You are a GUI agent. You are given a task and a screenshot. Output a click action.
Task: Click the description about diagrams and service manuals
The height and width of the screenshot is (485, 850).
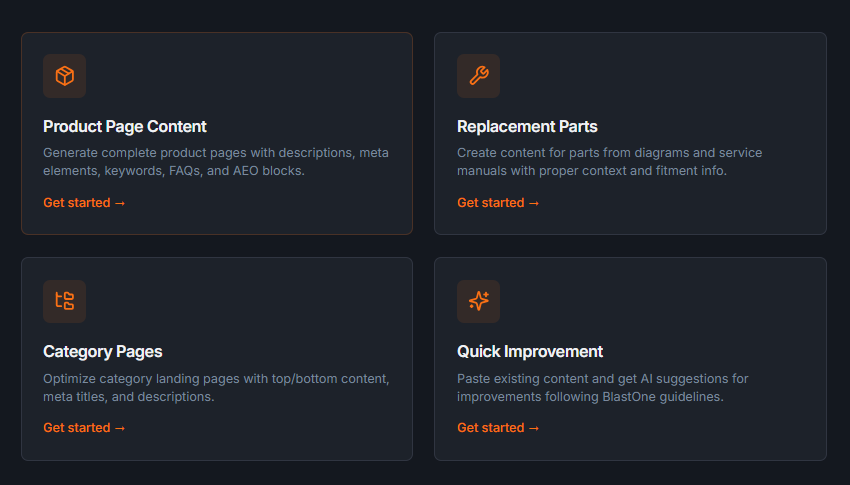tap(609, 162)
